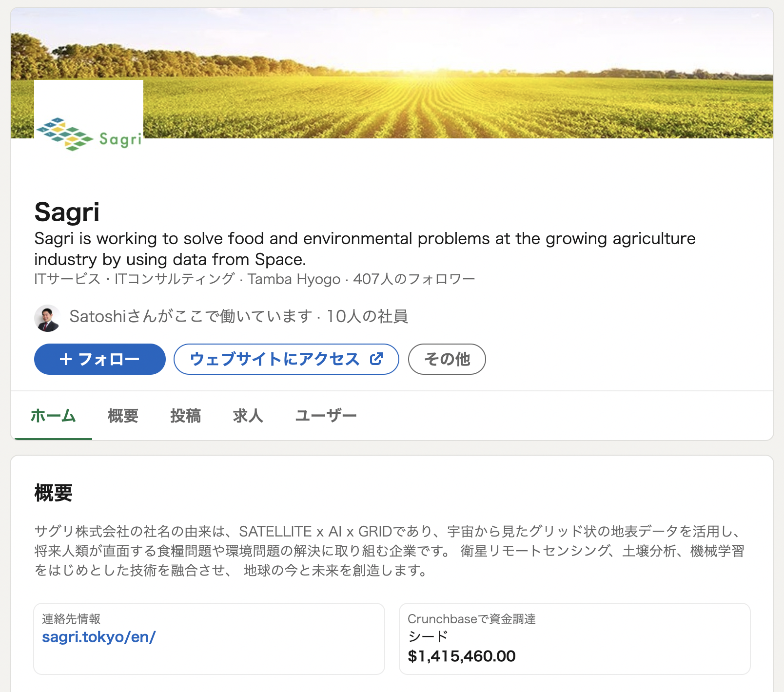
Task: Open the Crunchbase funding card
Action: tap(575, 639)
